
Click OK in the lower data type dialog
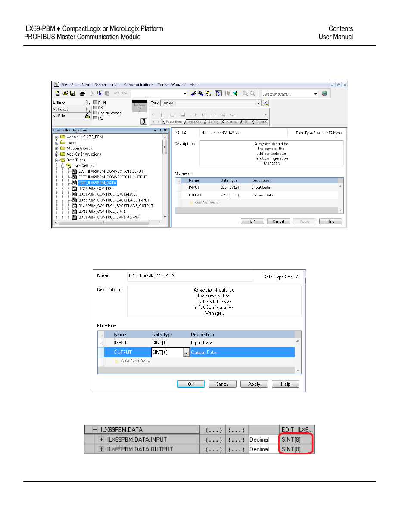pyautogui.click(x=191, y=384)
